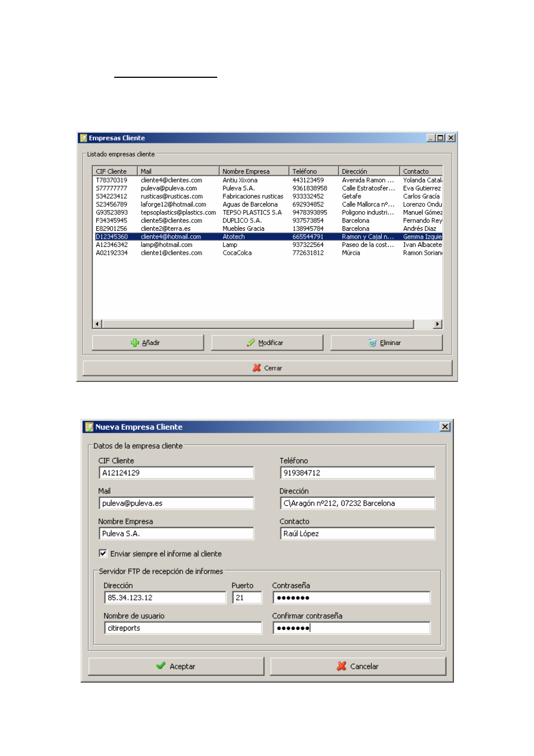Click the Contacto column header
534x756 pixels.
click(x=421, y=171)
